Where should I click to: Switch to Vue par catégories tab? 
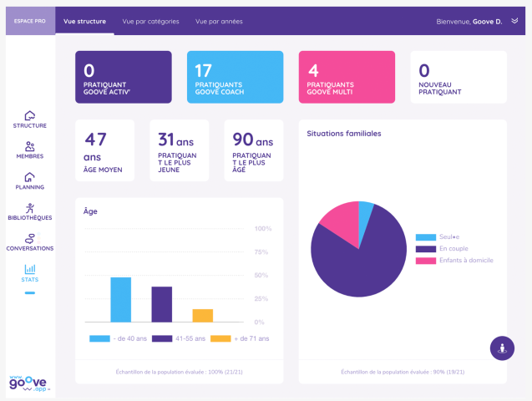[x=150, y=22]
